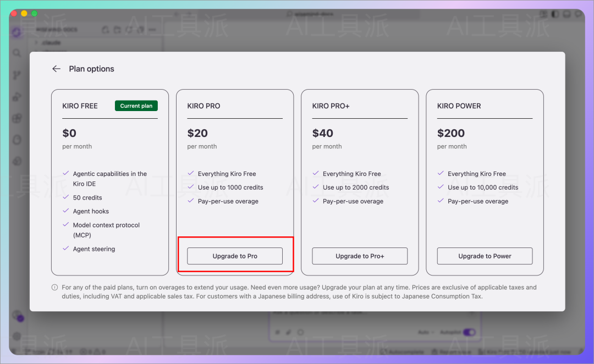Go back using the Plan options arrow

pyautogui.click(x=57, y=69)
